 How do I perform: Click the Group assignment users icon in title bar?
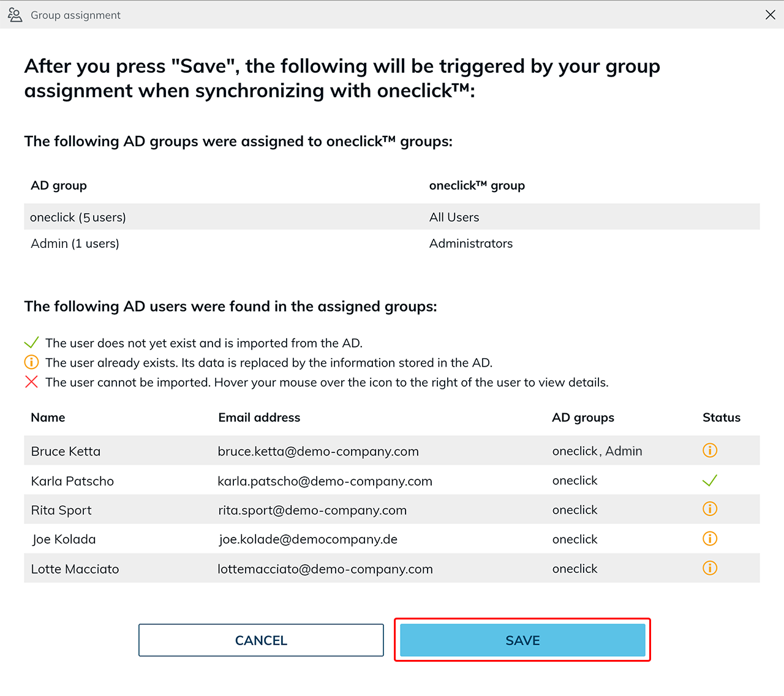click(15, 15)
